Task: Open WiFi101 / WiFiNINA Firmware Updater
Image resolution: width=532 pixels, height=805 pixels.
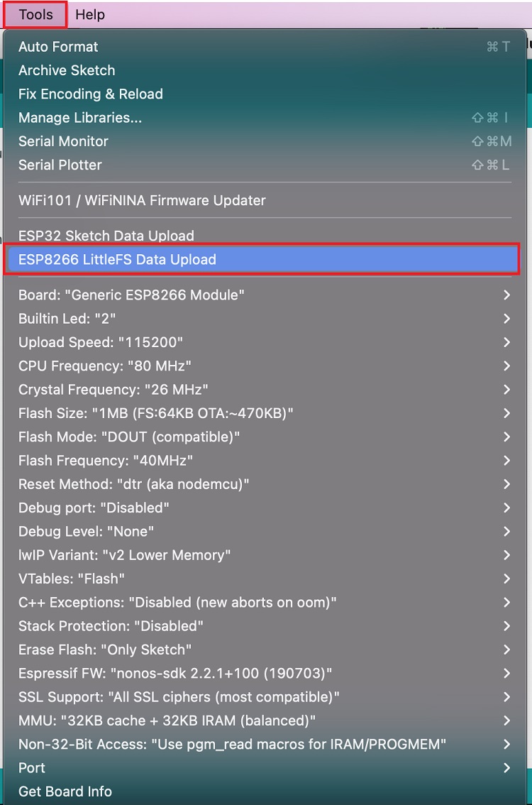Action: click(142, 200)
